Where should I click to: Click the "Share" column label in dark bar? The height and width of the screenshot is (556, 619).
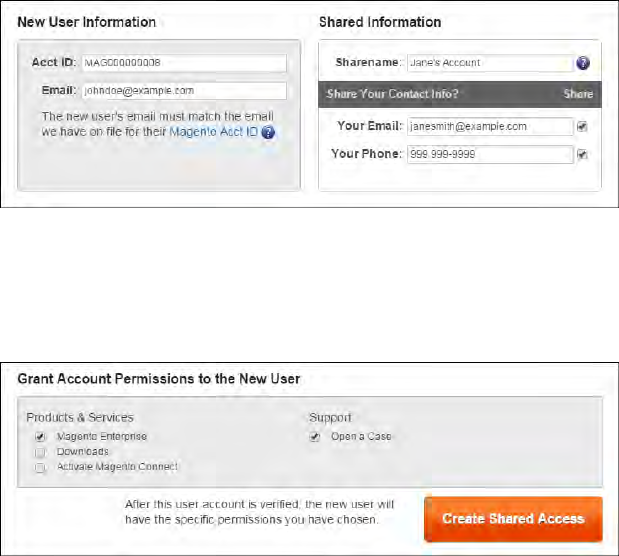(x=577, y=94)
